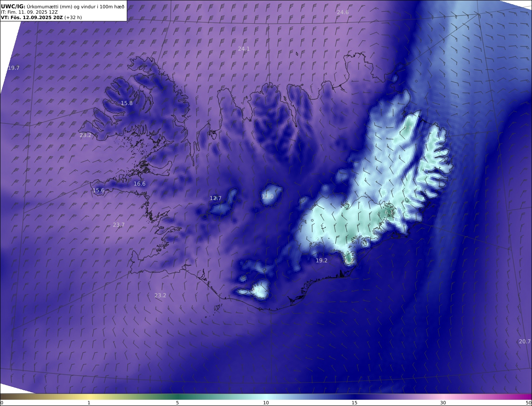Image resolution: width=532 pixels, height=406 pixels.
Task: Click the map value label 15.8
Action: (127, 103)
